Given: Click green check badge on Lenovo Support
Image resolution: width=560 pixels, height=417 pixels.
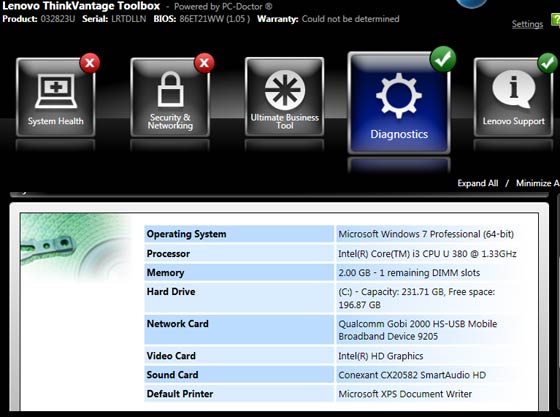Looking at the screenshot, I should point(548,63).
